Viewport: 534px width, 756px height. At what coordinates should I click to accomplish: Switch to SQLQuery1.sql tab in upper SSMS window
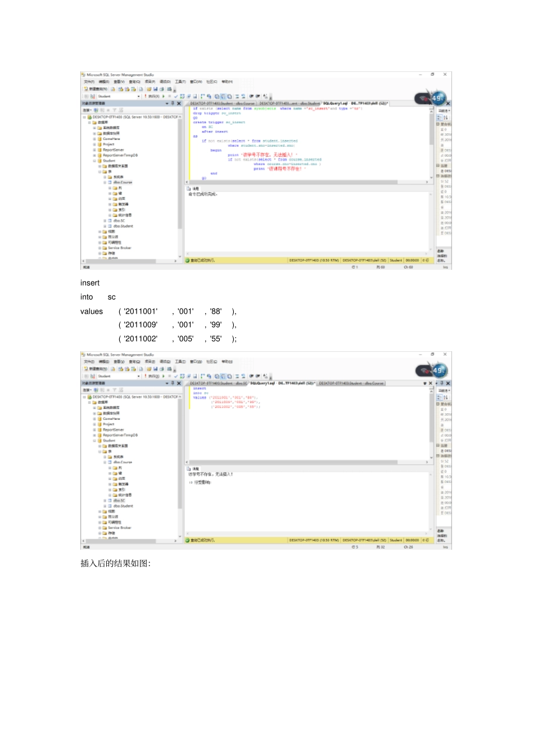[335, 103]
